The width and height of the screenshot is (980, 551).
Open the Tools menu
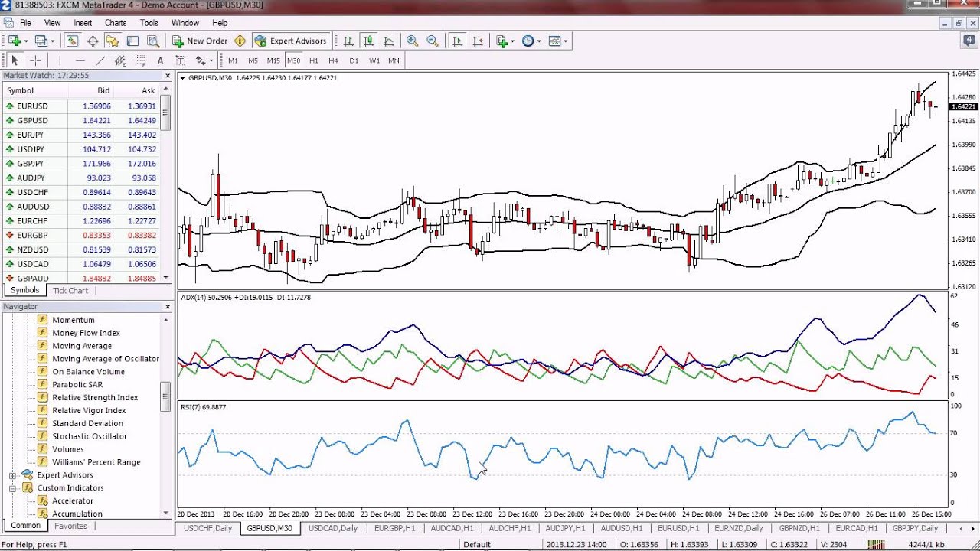tap(149, 23)
